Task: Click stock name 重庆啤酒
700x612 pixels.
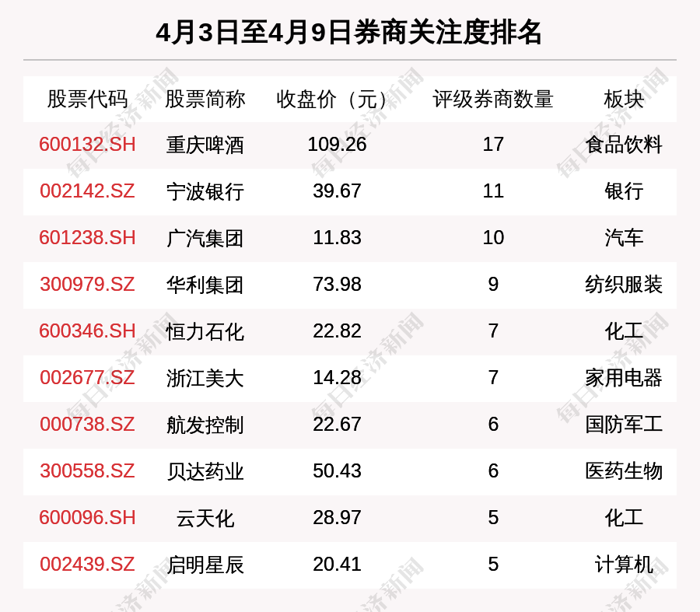Action: tap(205, 145)
